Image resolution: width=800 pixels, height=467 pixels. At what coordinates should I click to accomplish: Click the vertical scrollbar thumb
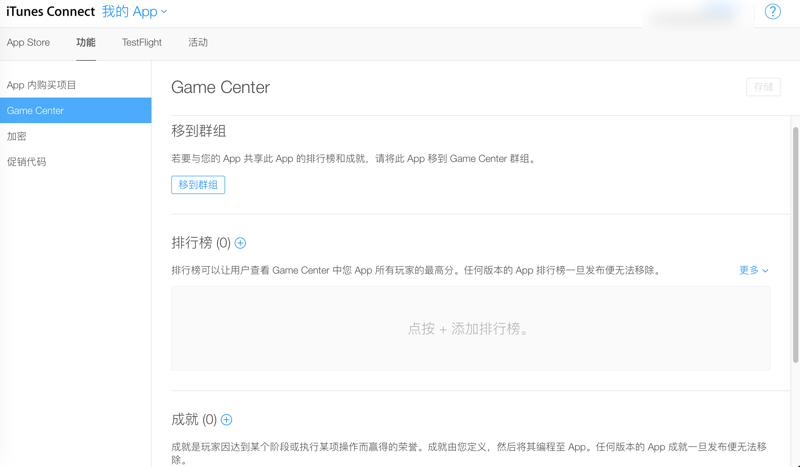point(795,245)
